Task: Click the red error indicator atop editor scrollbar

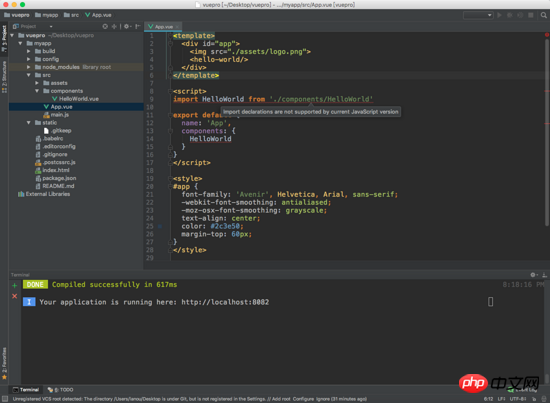Action: coord(547,35)
